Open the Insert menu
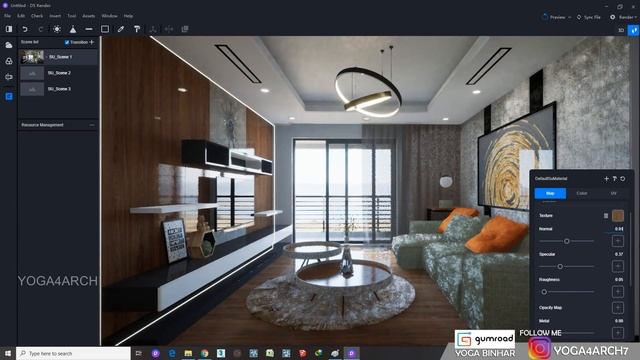This screenshot has height=360, width=640. click(55, 16)
